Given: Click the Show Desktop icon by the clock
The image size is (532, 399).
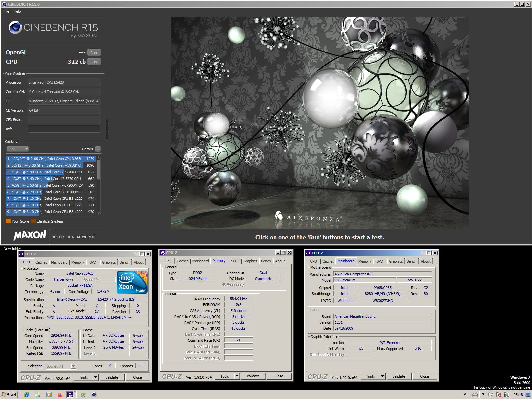Looking at the screenshot, I should pyautogui.click(x=528, y=395).
